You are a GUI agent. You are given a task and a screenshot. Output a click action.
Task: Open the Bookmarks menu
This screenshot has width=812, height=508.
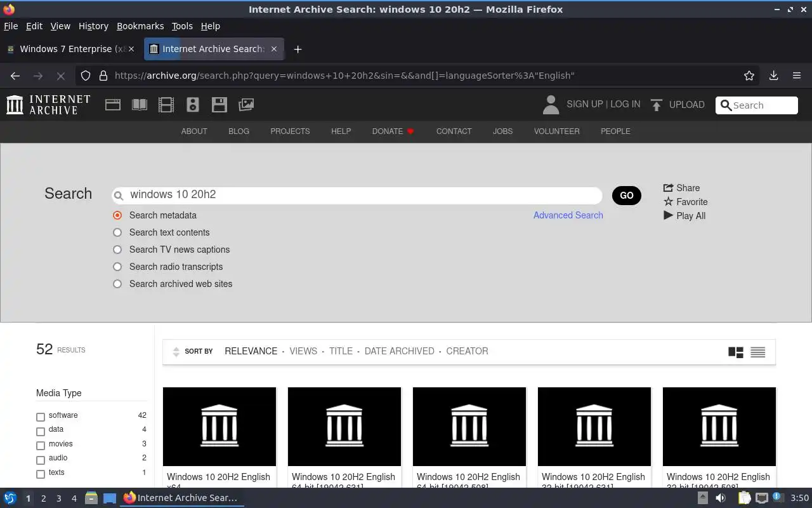[x=140, y=26]
